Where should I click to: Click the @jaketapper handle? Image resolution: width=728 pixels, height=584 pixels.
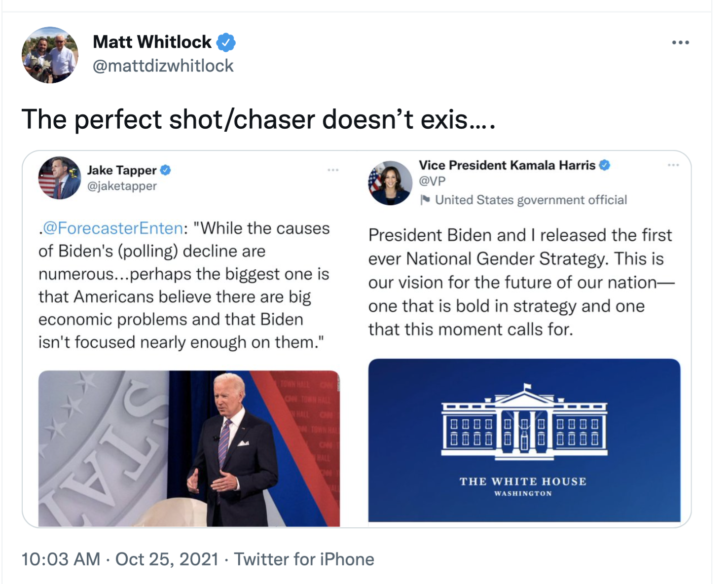point(122,186)
